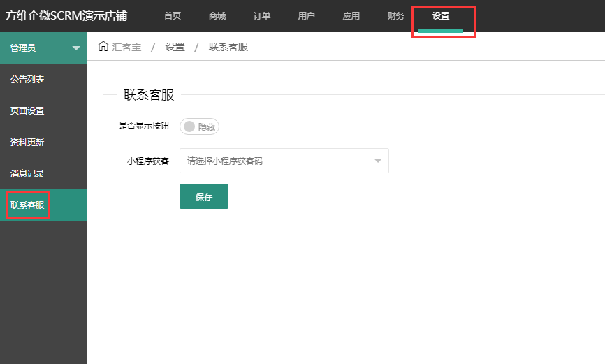
Task: Open the 商城 top menu
Action: [x=217, y=16]
